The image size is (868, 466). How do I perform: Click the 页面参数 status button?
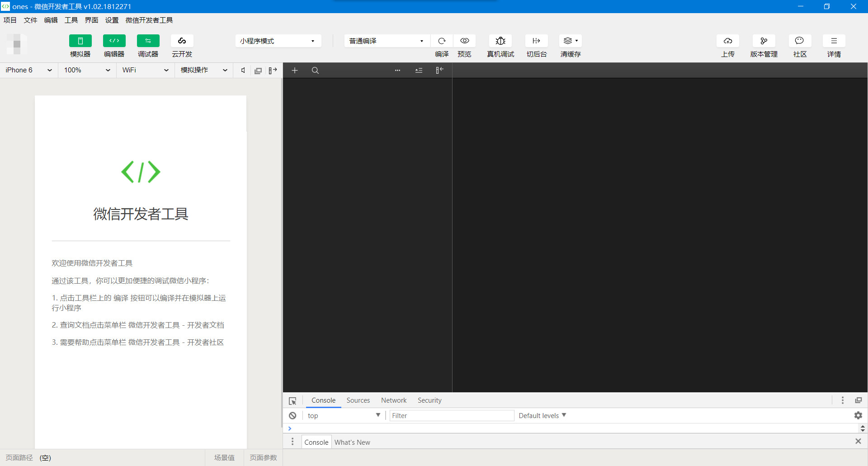pos(263,457)
